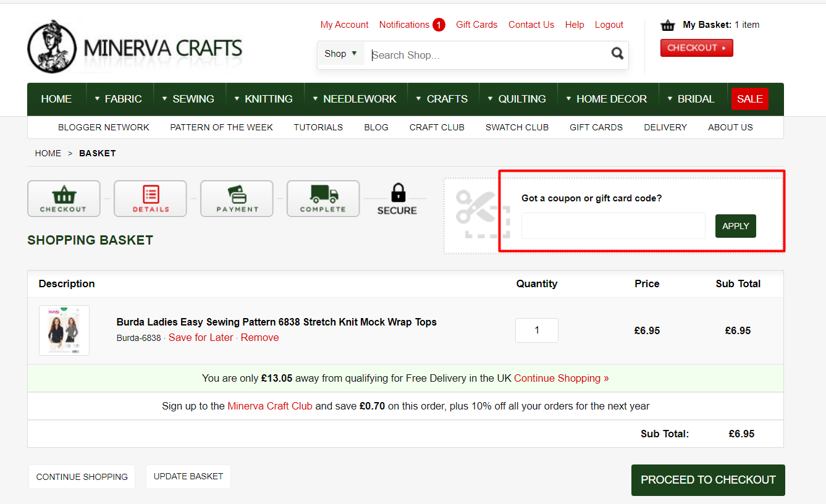Click the search magnifier icon
826x504 pixels.
[617, 54]
